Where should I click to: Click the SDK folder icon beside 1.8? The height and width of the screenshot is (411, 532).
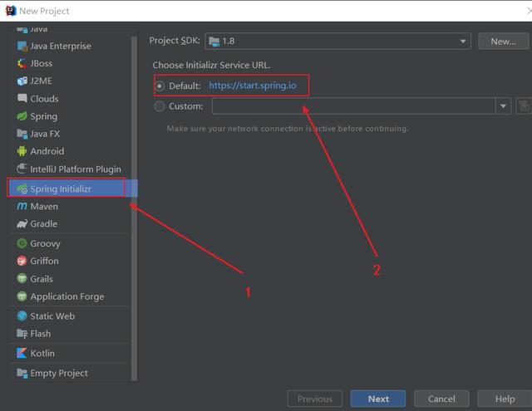(x=214, y=42)
